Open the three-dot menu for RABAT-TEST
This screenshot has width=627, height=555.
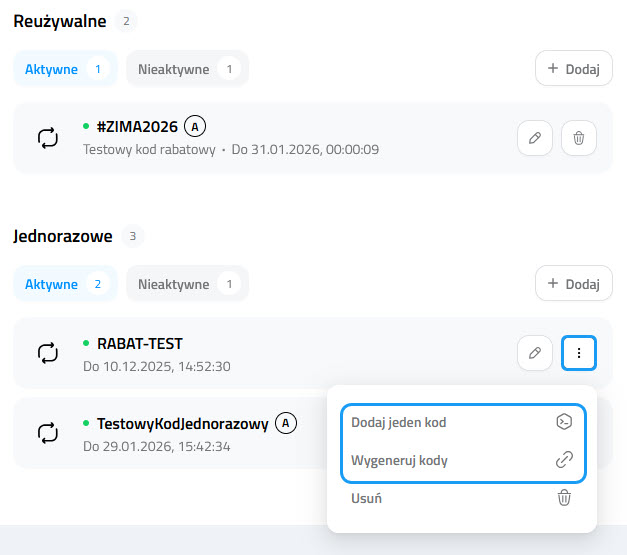click(x=579, y=352)
